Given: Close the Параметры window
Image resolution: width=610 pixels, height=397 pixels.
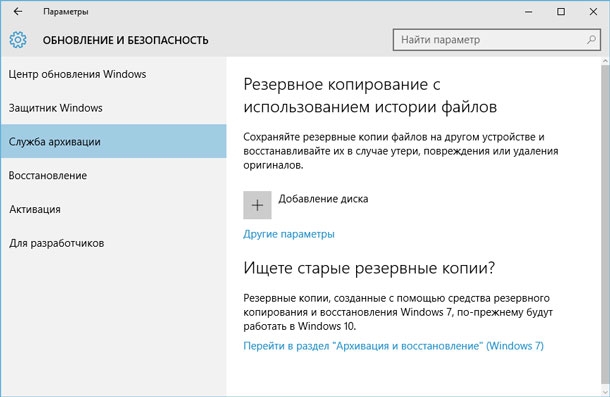Looking at the screenshot, I should [x=593, y=12].
